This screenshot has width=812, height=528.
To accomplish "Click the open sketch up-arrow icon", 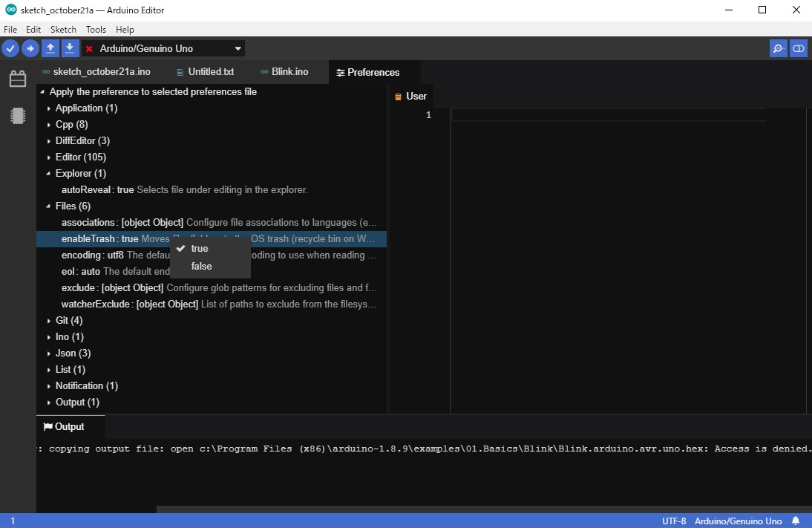I will 50,48.
